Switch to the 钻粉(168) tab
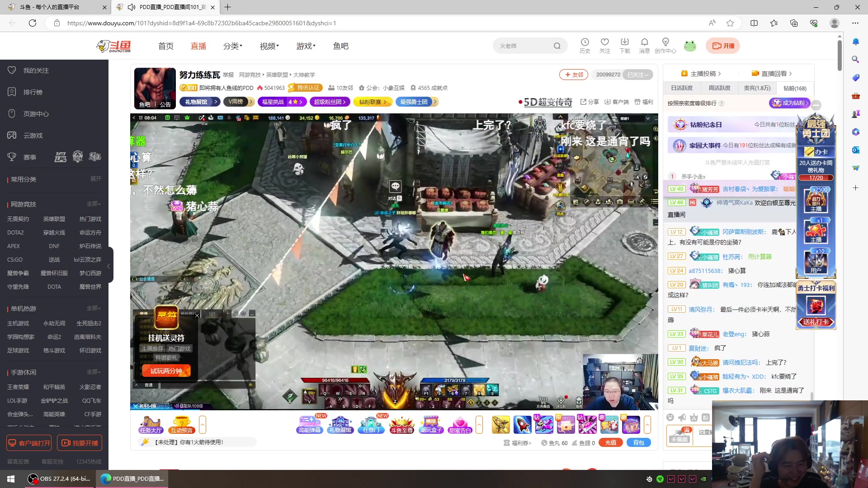The image size is (868, 488). pyautogui.click(x=794, y=88)
